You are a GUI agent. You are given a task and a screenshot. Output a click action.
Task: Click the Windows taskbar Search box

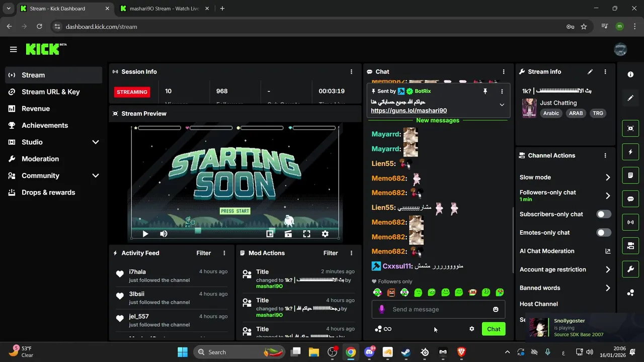239,352
